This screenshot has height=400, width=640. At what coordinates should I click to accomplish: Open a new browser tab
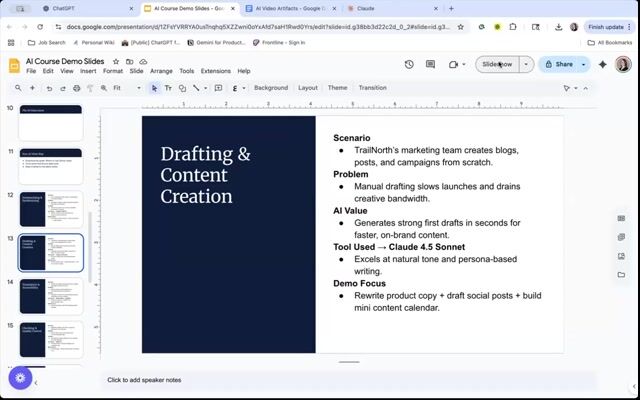[451, 8]
